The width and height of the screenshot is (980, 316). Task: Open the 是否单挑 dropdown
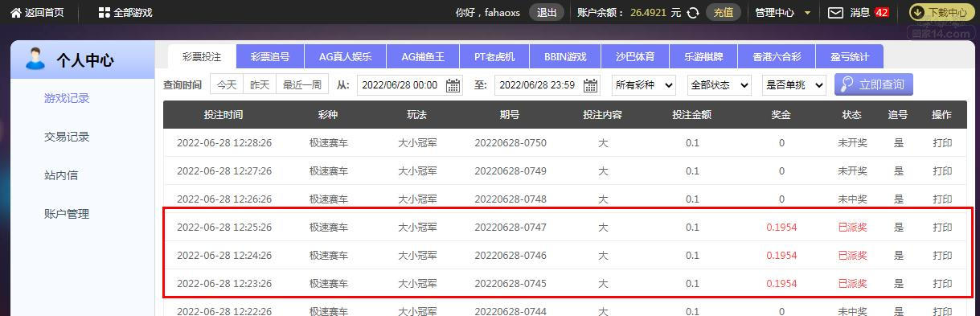pos(794,85)
